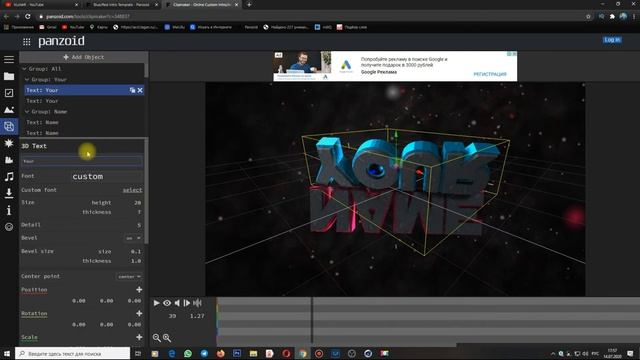This screenshot has width=640, height=360.
Task: Click the panzoid logo
Action: coord(62,41)
